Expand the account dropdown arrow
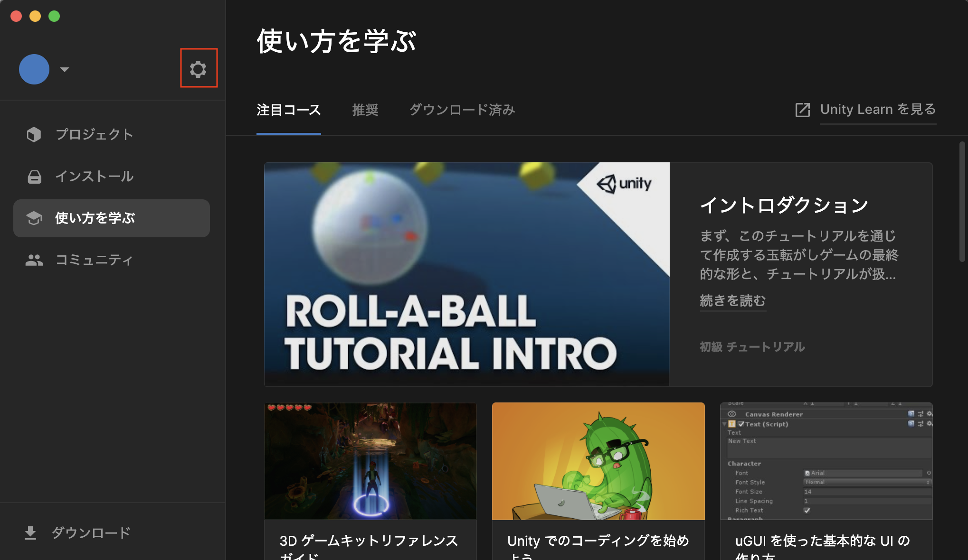 (x=65, y=70)
